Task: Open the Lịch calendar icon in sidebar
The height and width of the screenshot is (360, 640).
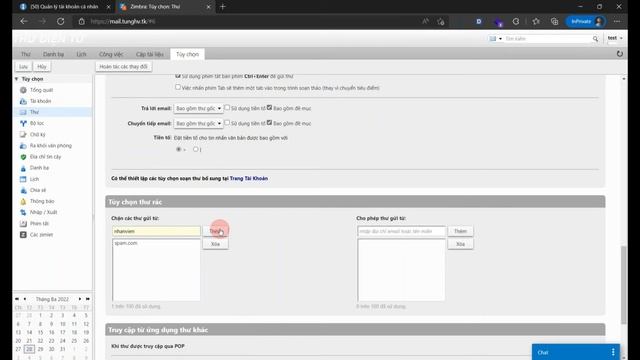Action: tap(23, 179)
